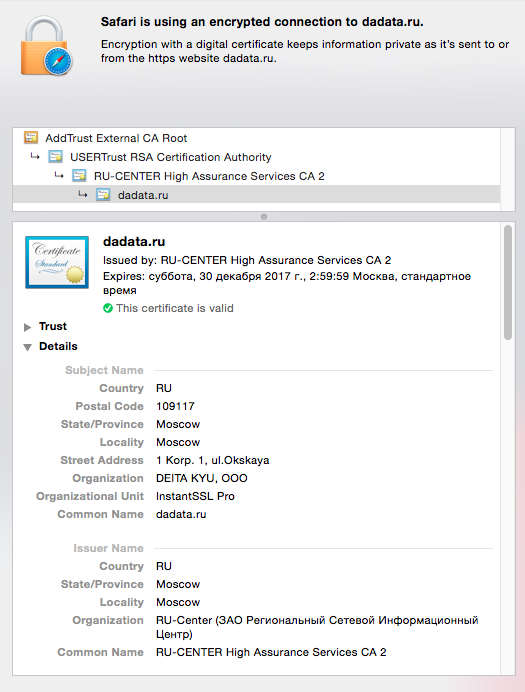Click Issuer Name section header
The width and height of the screenshot is (525, 692).
click(109, 548)
